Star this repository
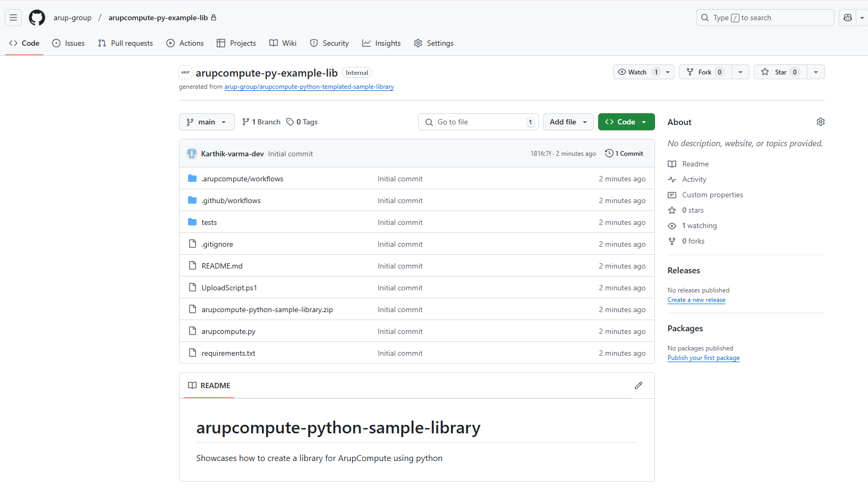Viewport: 868px width, 486px height. [781, 72]
